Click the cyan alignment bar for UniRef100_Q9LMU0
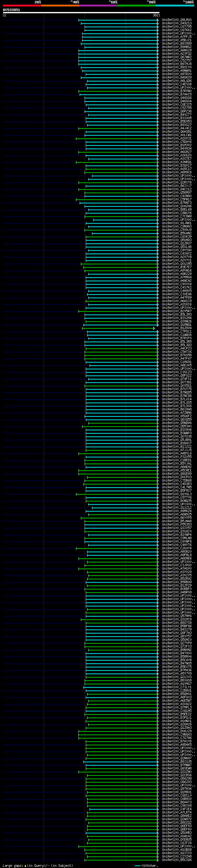The height and width of the screenshot is (868, 197). tap(119, 20)
